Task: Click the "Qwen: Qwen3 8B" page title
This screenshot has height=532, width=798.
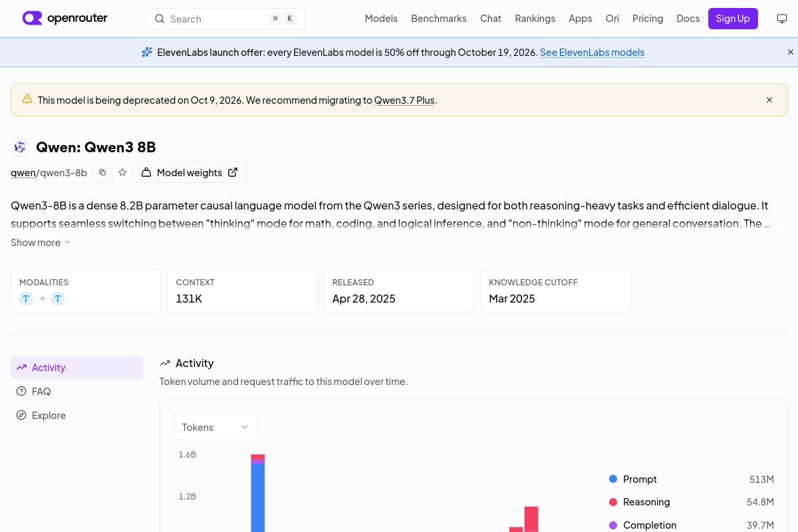Action: coord(96,147)
